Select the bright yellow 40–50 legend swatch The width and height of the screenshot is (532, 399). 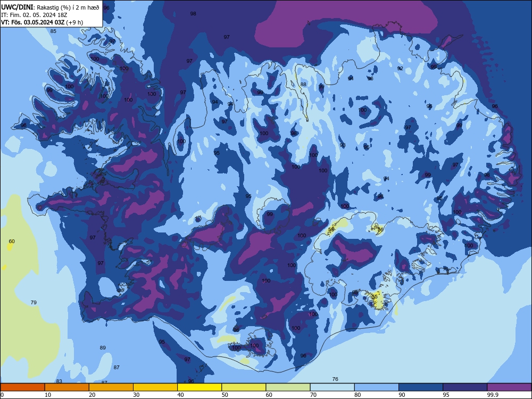click(x=199, y=387)
